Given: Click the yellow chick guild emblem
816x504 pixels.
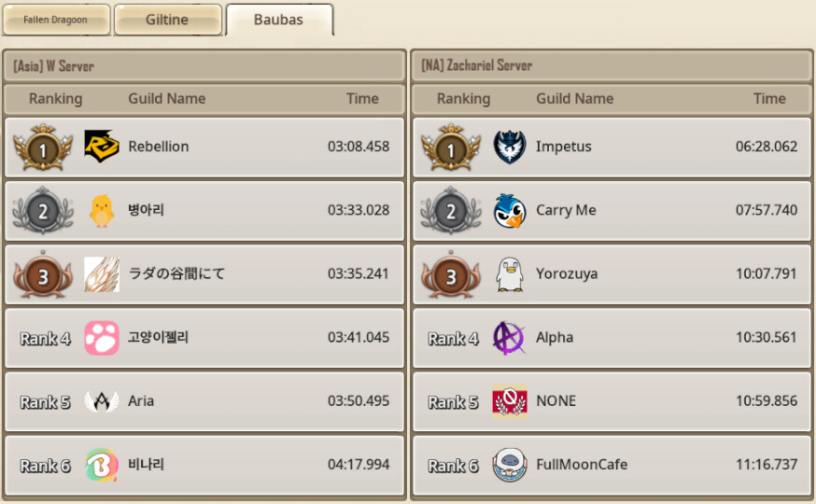Looking at the screenshot, I should pyautogui.click(x=102, y=210).
